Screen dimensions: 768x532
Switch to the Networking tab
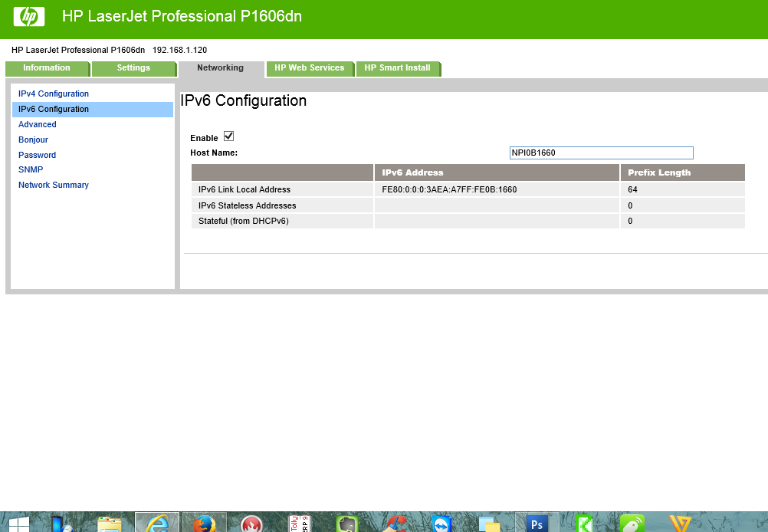coord(221,68)
